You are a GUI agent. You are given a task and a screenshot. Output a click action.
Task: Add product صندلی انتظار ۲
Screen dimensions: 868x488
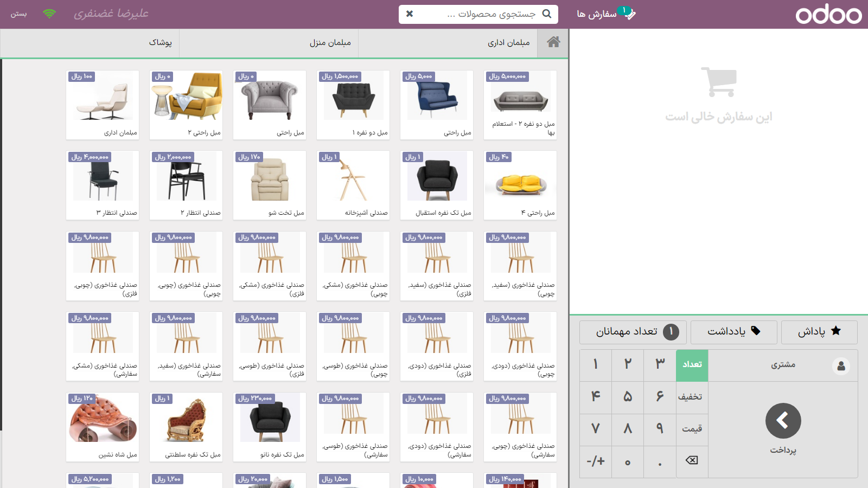(186, 185)
